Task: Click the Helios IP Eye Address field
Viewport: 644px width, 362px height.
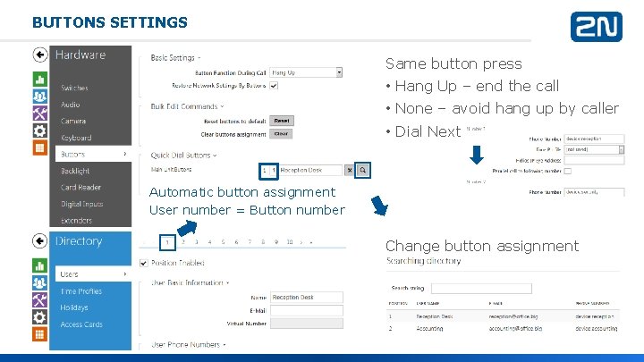Action: point(594,161)
